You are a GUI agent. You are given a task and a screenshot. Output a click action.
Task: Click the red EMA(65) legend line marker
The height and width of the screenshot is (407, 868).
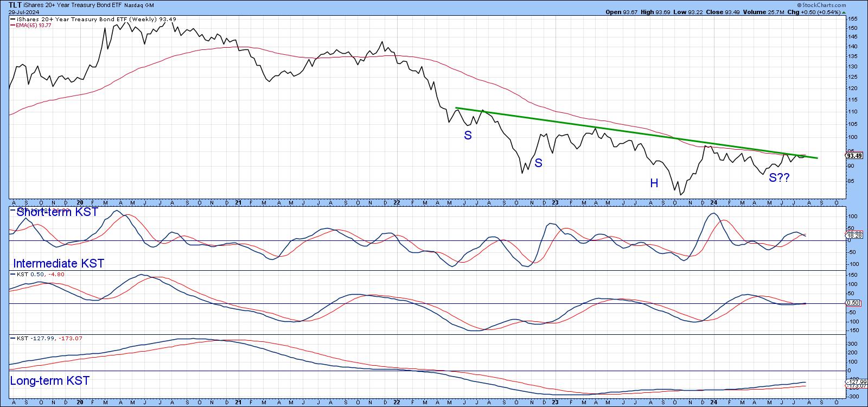tap(13, 24)
